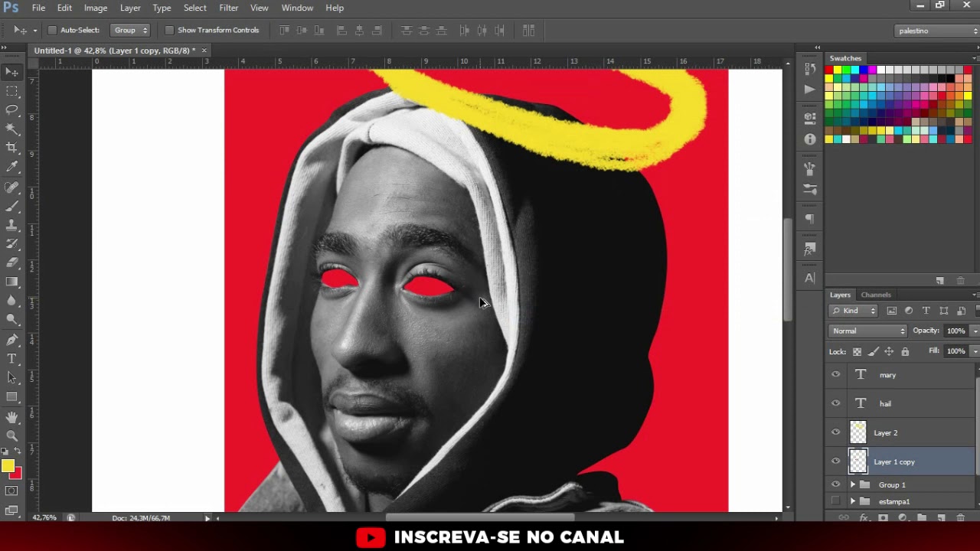Open the Character panel icon
This screenshot has height=551, width=980.
point(810,279)
